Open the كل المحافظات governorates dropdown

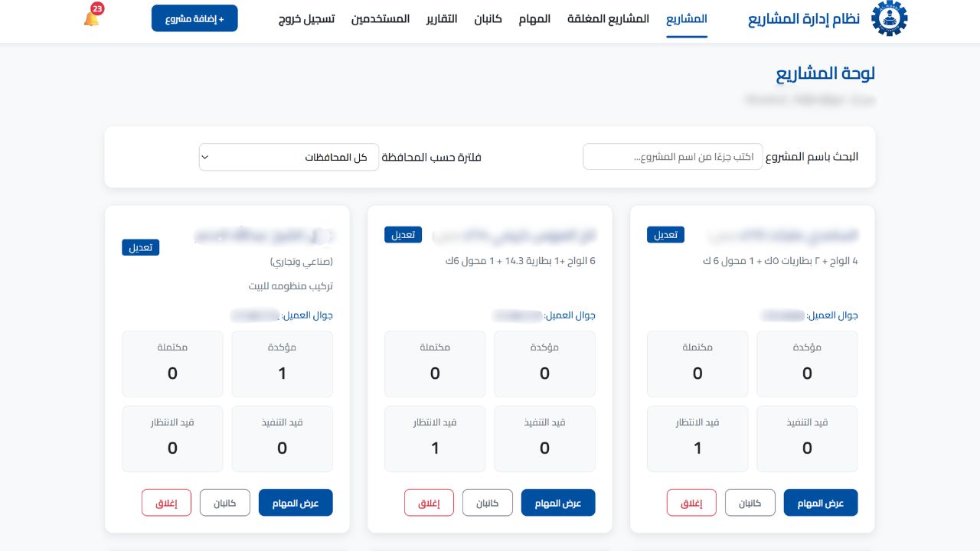(289, 157)
